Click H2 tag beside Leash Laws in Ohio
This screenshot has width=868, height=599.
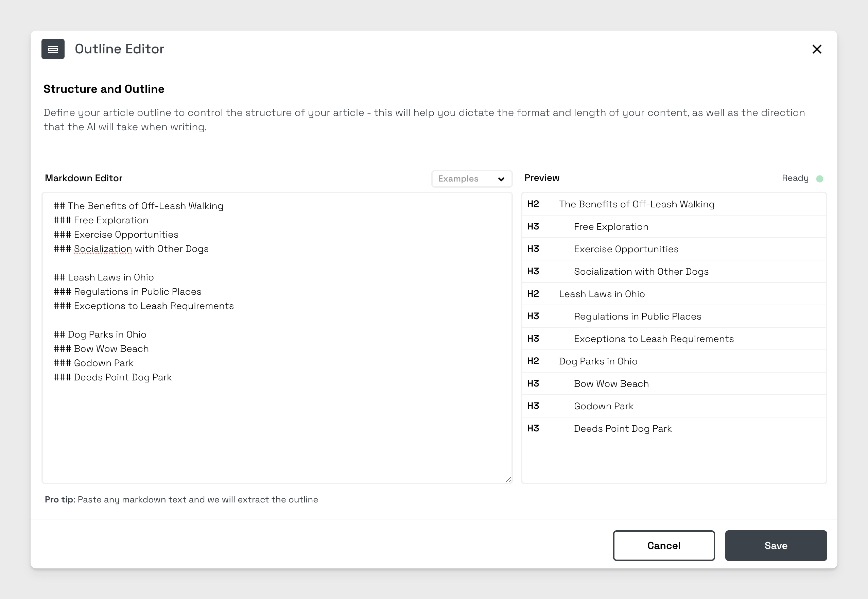[x=533, y=294]
